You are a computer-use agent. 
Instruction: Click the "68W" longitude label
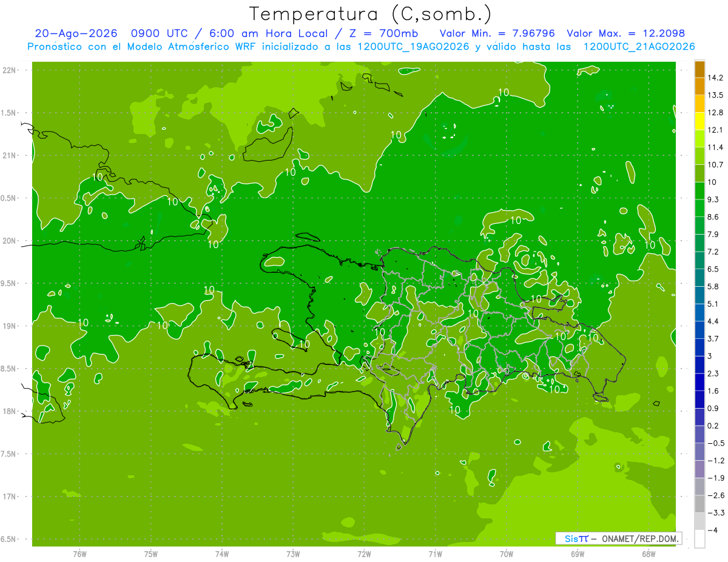click(x=649, y=554)
